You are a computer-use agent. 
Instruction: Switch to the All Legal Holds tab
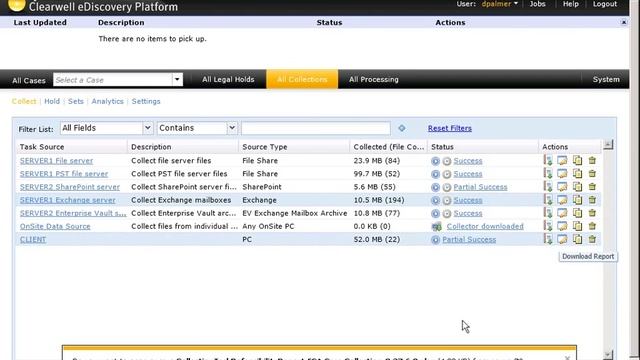pos(228,80)
